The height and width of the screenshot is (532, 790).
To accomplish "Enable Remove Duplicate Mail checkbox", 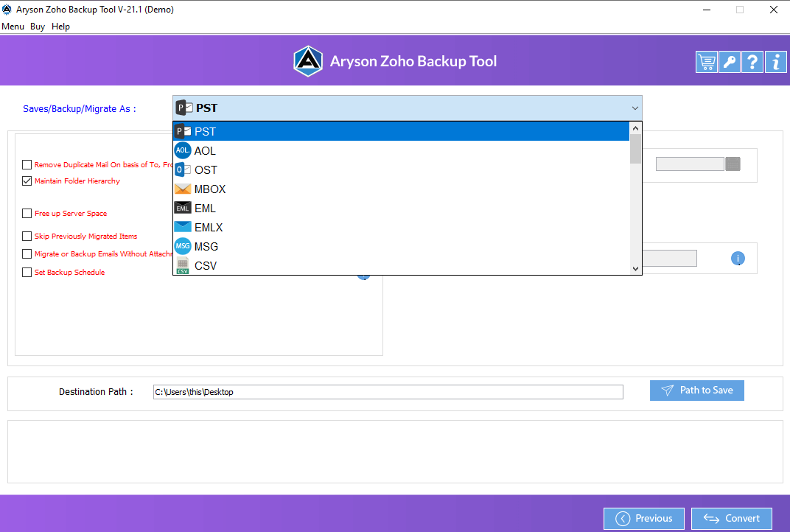I will point(27,165).
